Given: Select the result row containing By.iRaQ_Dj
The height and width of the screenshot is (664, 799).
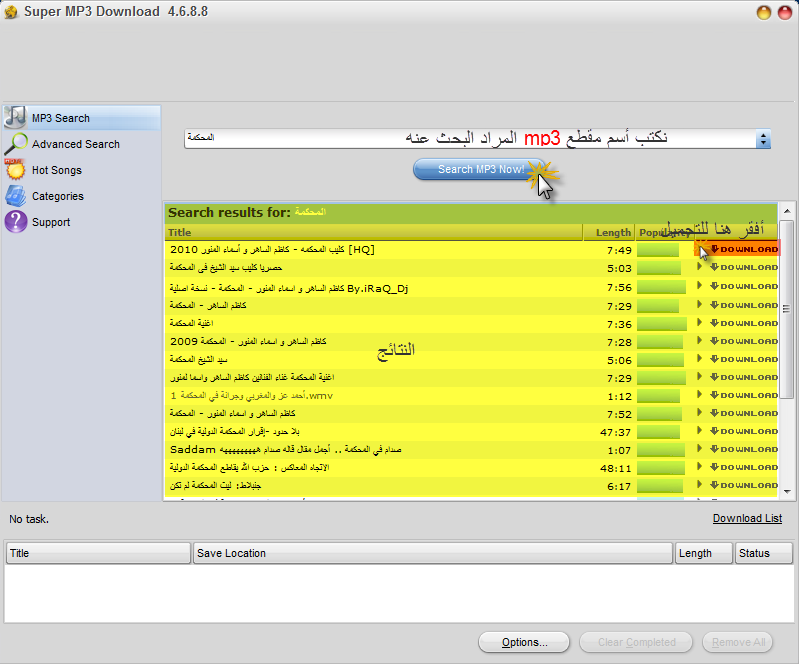Looking at the screenshot, I should pos(471,288).
